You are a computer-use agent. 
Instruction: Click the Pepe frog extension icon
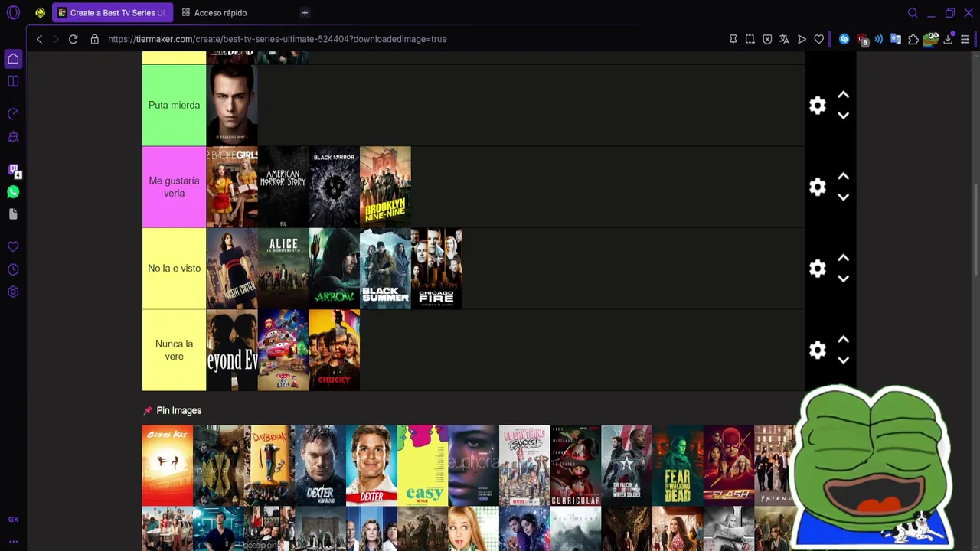(x=931, y=39)
